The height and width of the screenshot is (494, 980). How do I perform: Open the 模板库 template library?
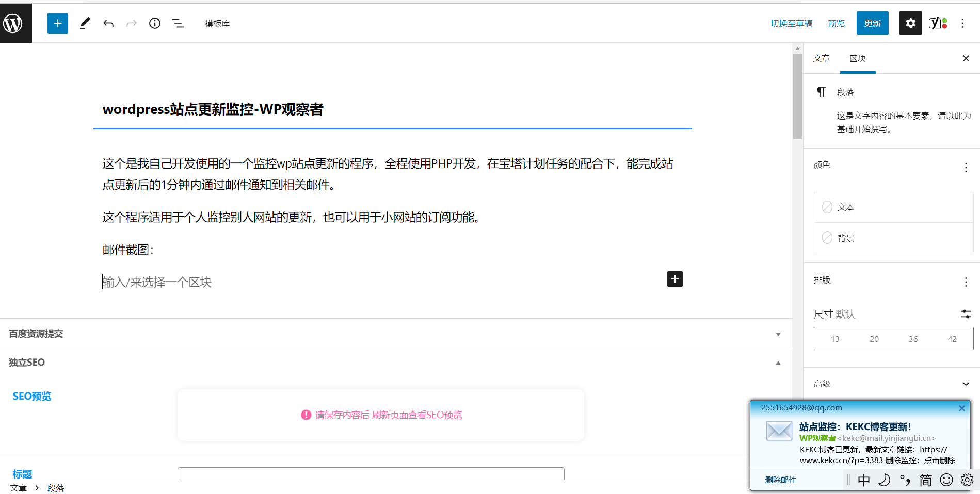point(217,24)
